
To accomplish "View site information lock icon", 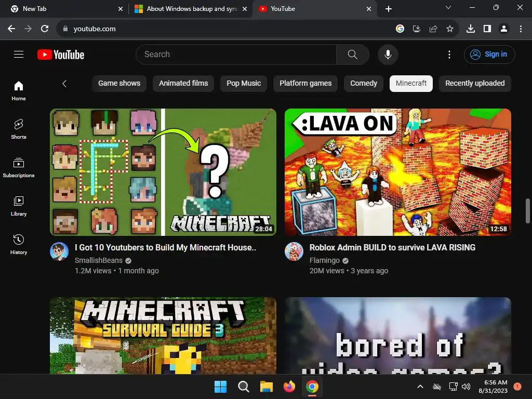I will [x=65, y=29].
